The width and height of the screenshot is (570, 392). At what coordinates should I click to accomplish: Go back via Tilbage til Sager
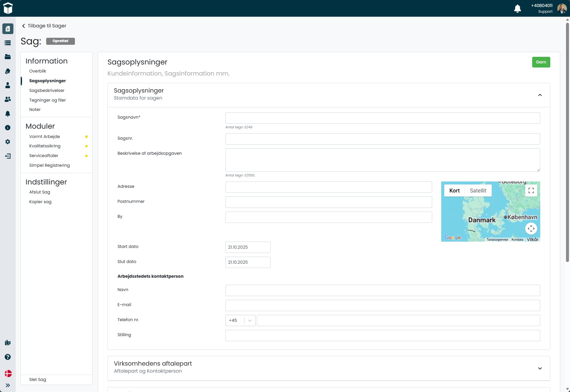coord(44,26)
